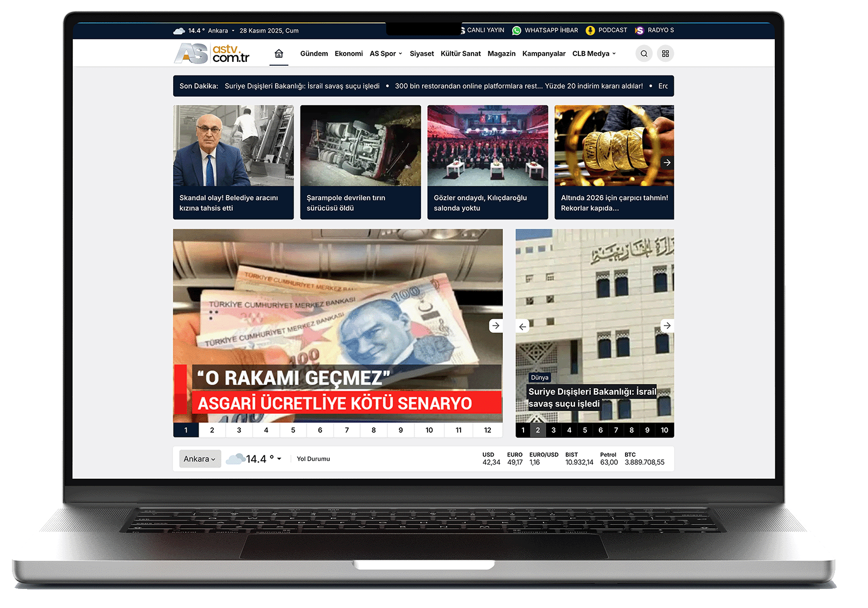This screenshot has height=608, width=868.
Task: Click the WhatsApp İhbar icon
Action: (516, 30)
